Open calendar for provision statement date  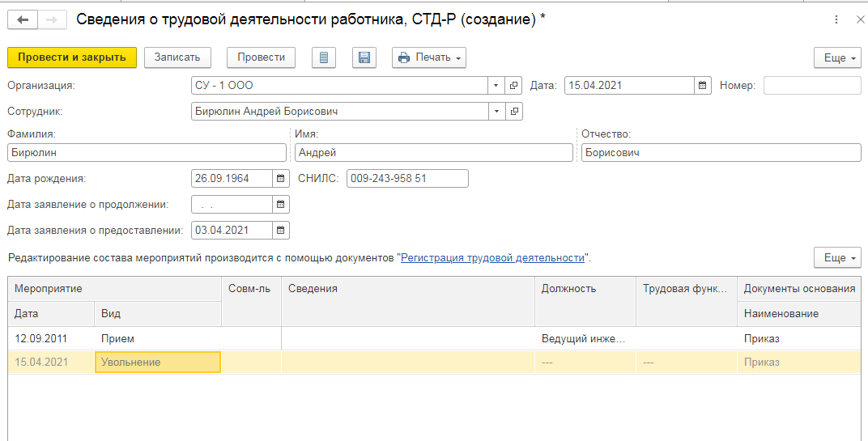click(281, 231)
